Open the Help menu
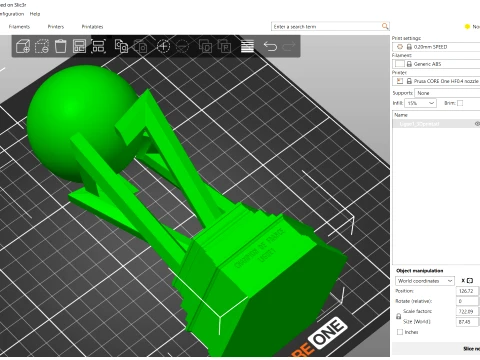 tap(35, 14)
